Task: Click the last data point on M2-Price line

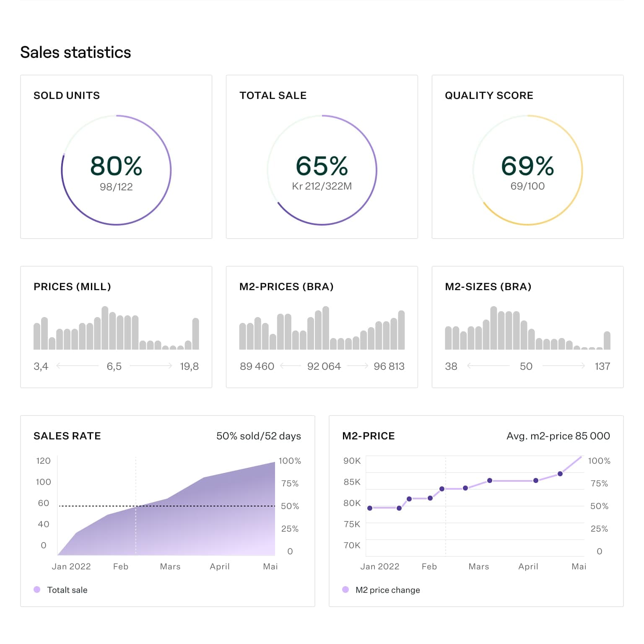Action: [x=560, y=474]
